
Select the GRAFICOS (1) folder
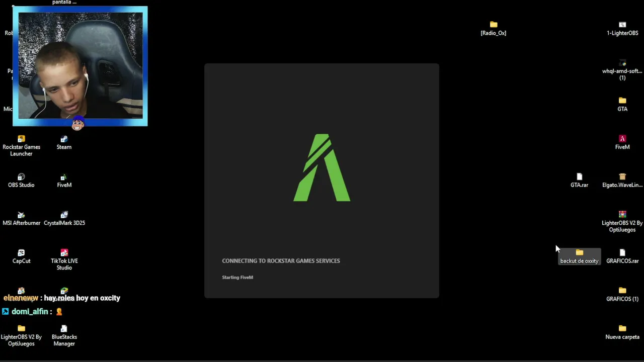click(622, 295)
